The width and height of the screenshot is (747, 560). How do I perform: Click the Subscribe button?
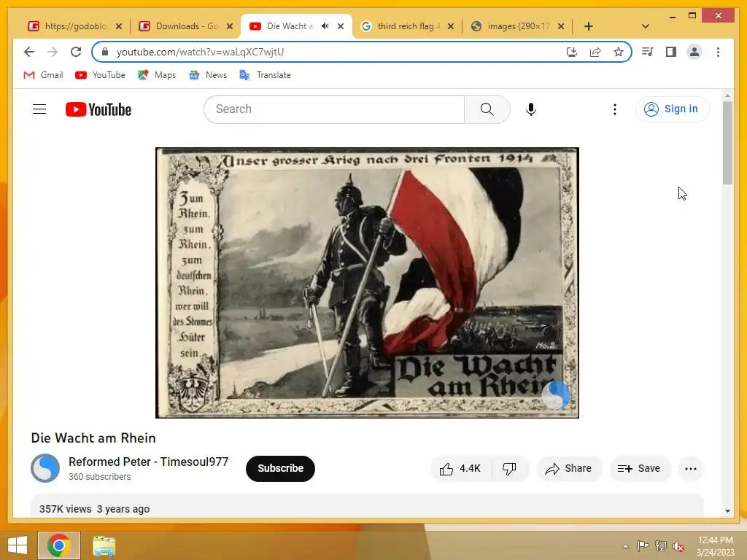click(x=280, y=469)
